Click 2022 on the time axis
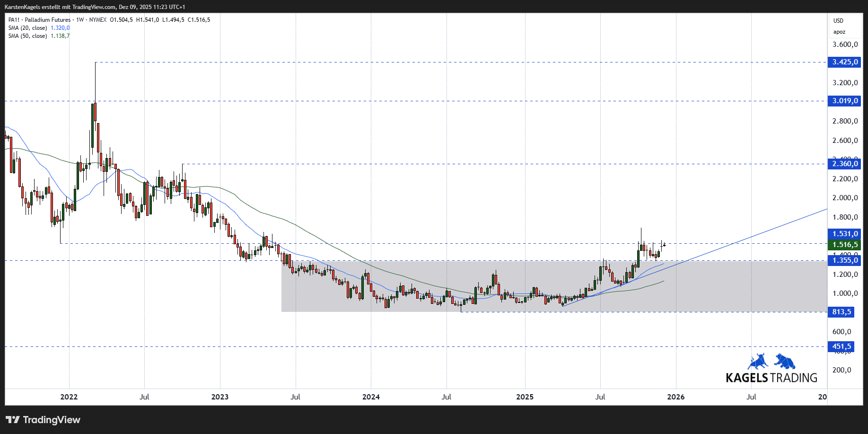Viewport: 868px width, 434px height. pos(69,398)
